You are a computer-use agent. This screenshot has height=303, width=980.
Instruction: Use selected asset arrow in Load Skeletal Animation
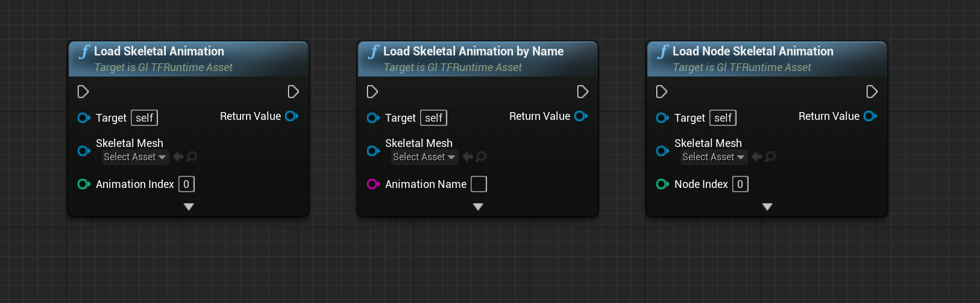click(x=178, y=157)
